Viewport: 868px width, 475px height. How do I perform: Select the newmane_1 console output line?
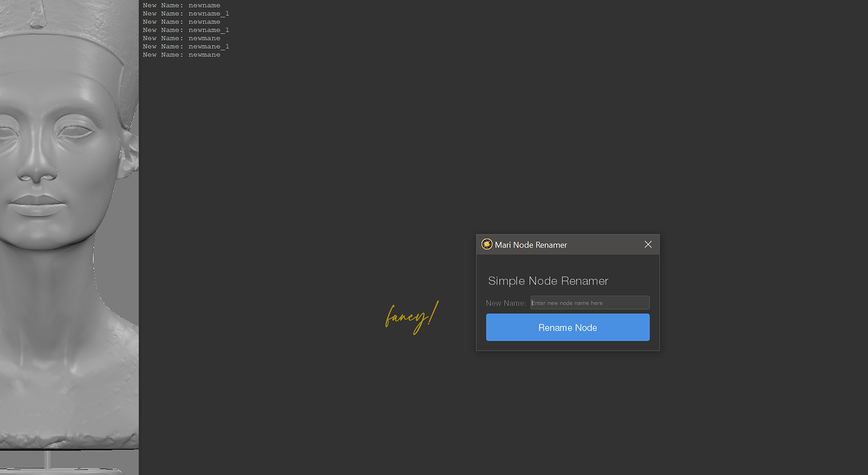[x=186, y=47]
